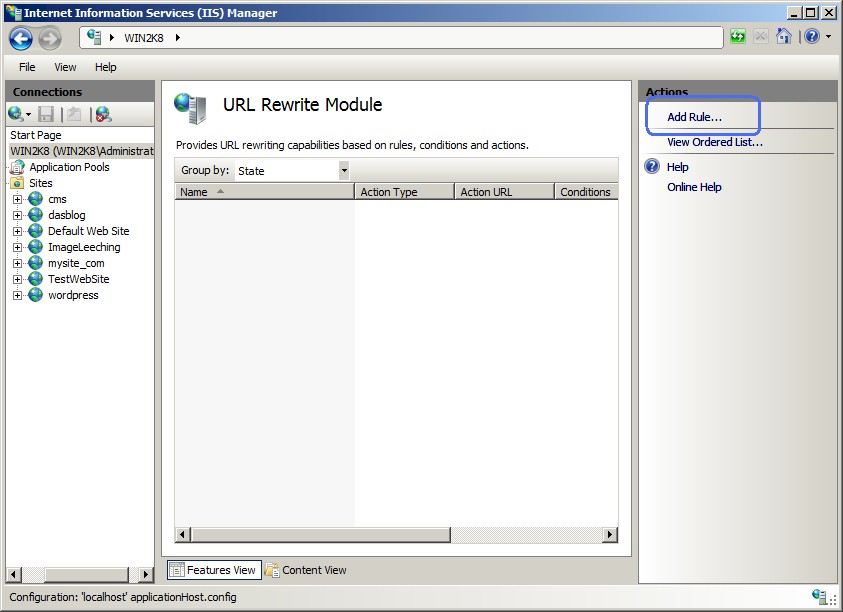
Task: Click the ImageLeeching site globe icon
Action: pos(35,247)
